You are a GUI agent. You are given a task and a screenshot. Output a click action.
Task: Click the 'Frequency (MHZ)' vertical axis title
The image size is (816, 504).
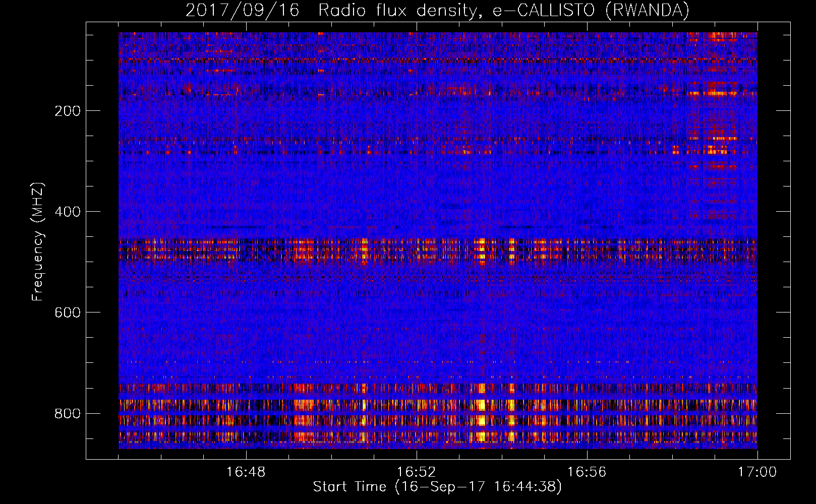click(38, 241)
